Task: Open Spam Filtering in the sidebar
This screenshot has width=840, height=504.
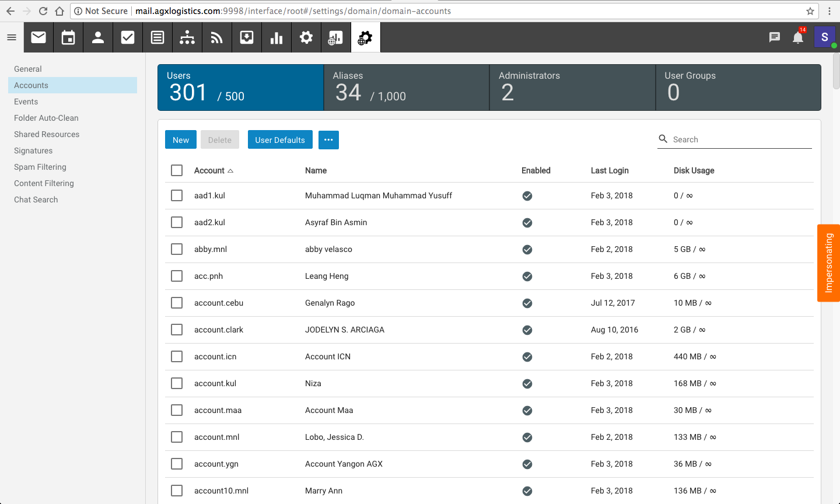Action: (40, 167)
